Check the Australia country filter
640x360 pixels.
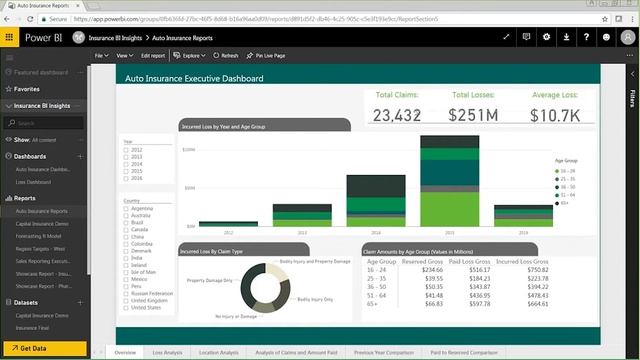[x=126, y=216]
